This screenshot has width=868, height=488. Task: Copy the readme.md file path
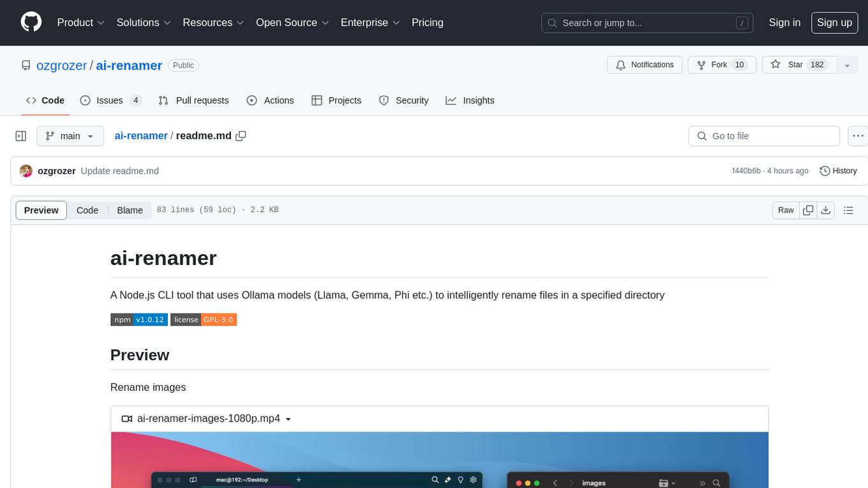241,135
